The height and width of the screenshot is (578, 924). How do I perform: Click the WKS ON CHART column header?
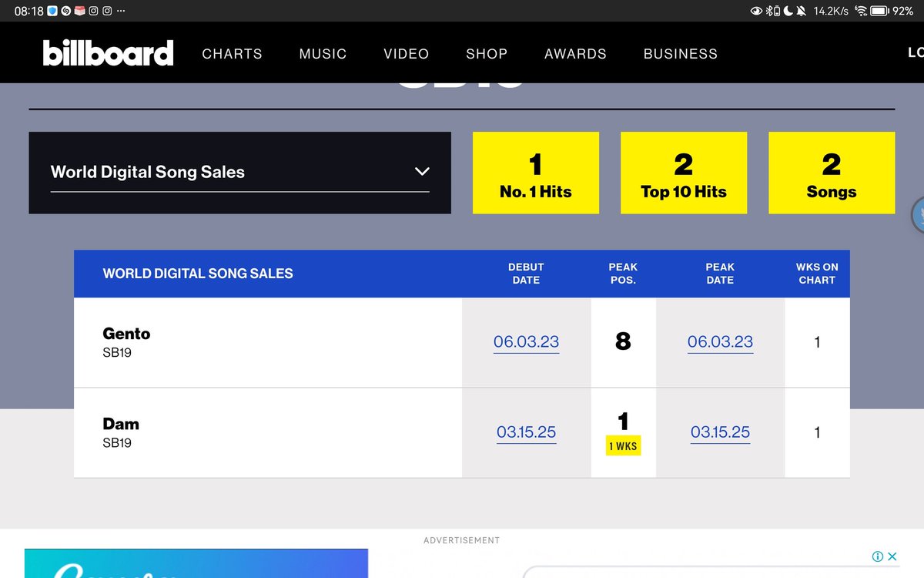click(x=817, y=274)
